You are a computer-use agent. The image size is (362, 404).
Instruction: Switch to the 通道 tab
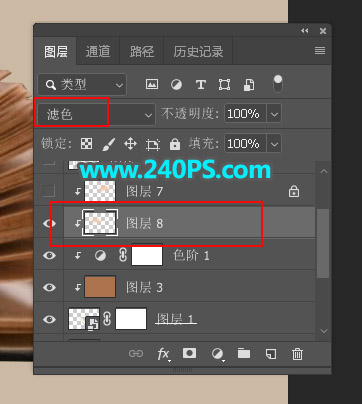click(98, 51)
